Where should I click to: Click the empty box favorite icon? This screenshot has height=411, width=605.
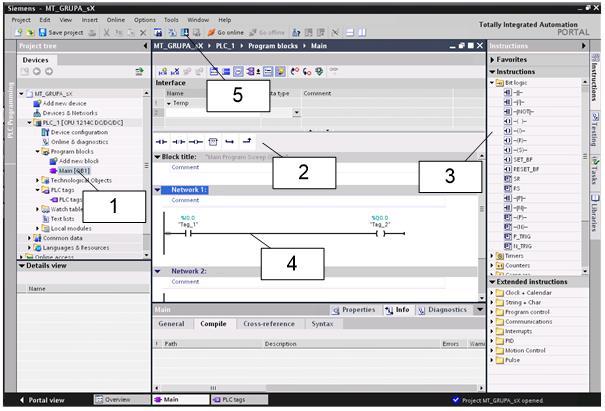[x=213, y=142]
